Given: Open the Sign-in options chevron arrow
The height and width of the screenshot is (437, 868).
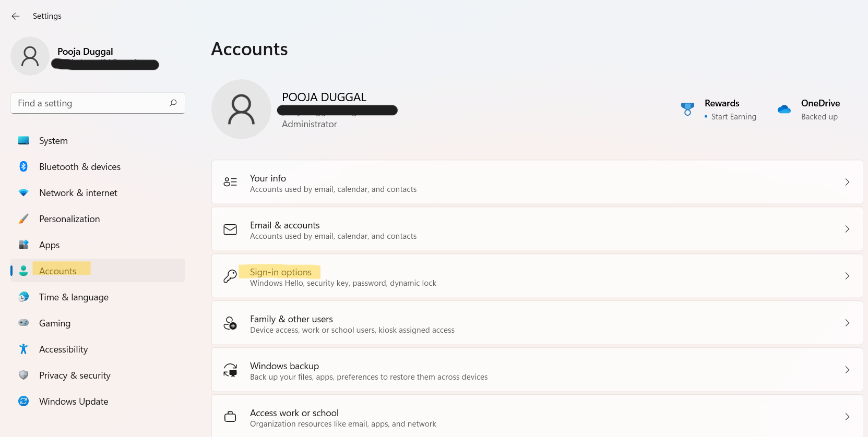Looking at the screenshot, I should coord(847,276).
